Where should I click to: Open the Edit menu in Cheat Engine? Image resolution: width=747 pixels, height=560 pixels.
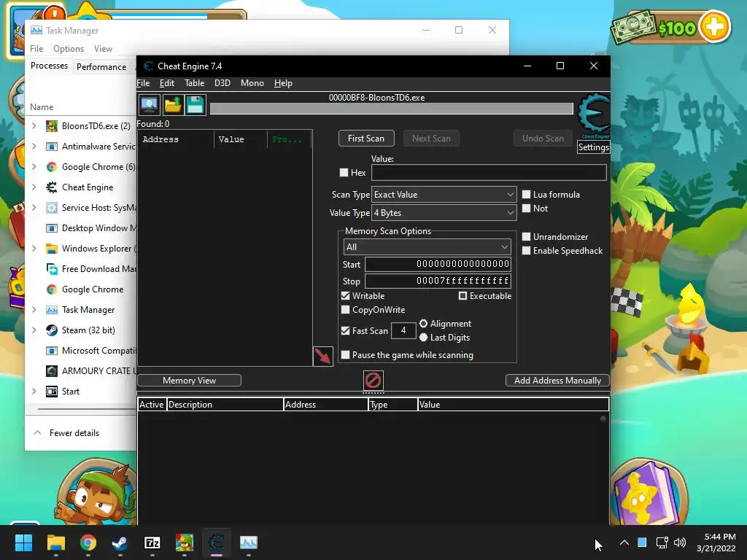point(167,83)
